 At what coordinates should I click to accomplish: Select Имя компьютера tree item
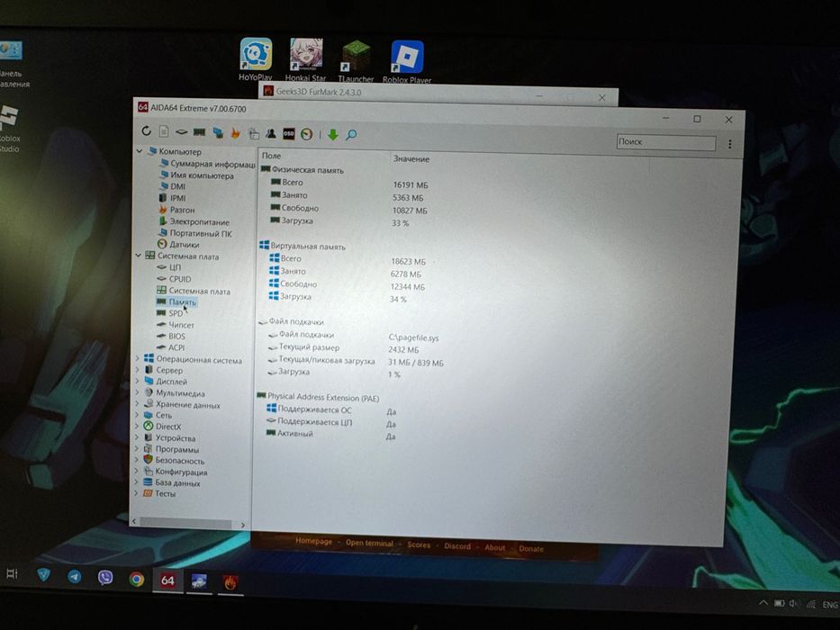click(x=196, y=175)
